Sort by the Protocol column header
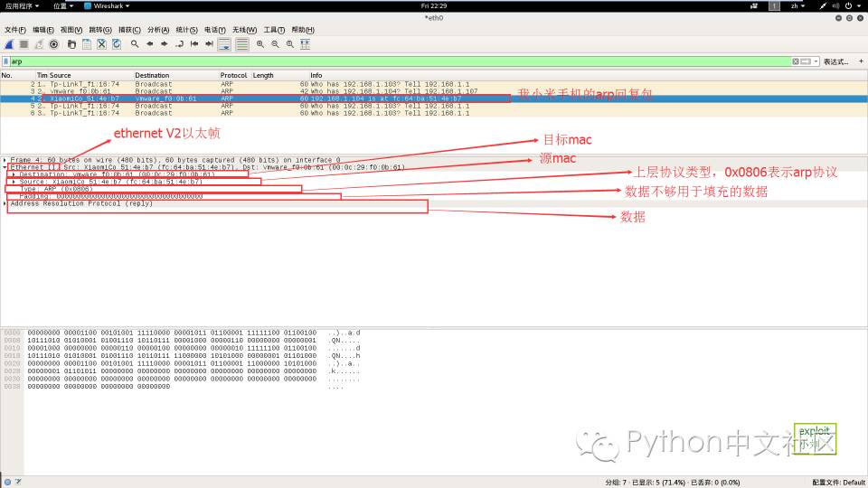 click(x=233, y=75)
